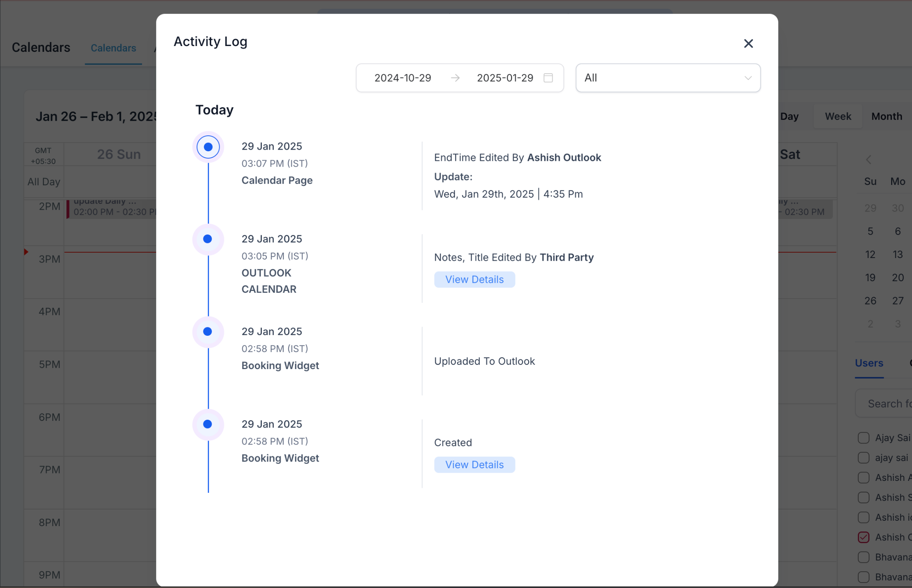Select the 03:05 PM Outlook Calendar marker
The image size is (912, 588).
[208, 239]
